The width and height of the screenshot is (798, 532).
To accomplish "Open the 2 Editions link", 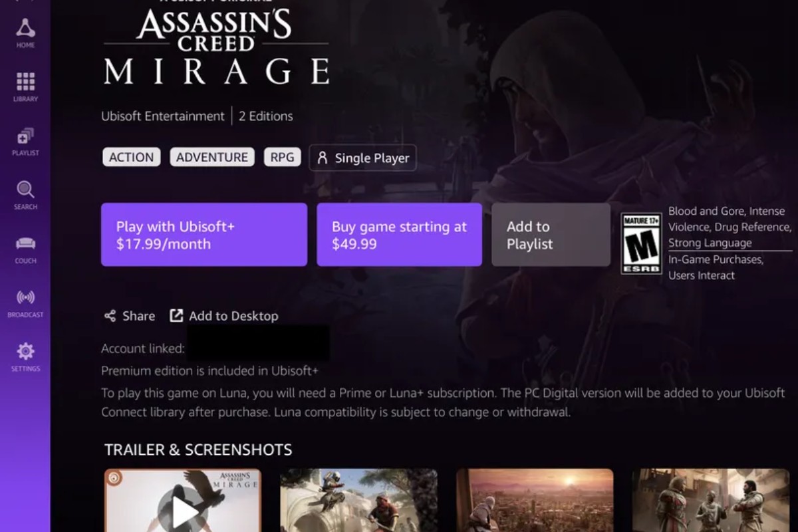I will click(x=266, y=116).
